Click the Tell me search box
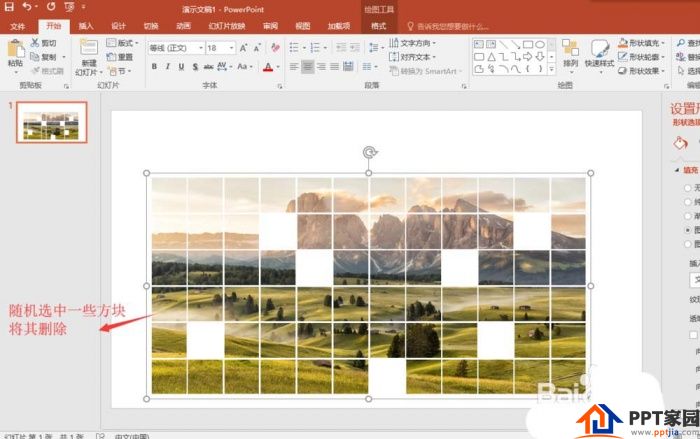This screenshot has height=439, width=700. pyautogui.click(x=448, y=26)
